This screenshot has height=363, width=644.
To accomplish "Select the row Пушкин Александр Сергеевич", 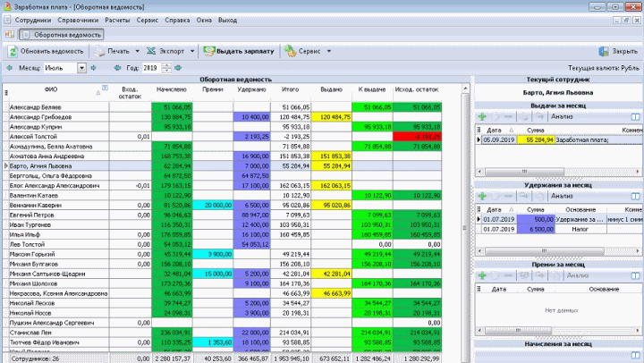I will [222, 323].
